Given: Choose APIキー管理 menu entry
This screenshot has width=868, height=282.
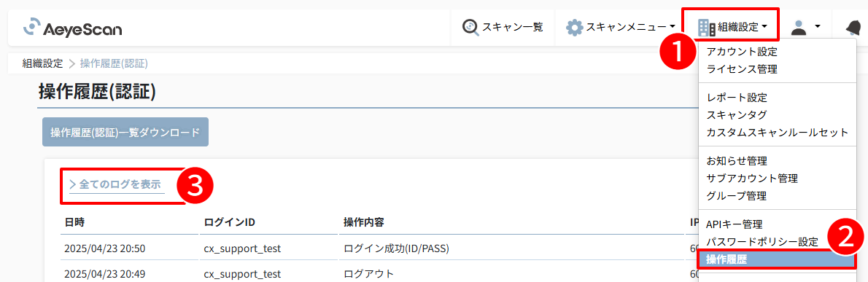Looking at the screenshot, I should [x=735, y=224].
